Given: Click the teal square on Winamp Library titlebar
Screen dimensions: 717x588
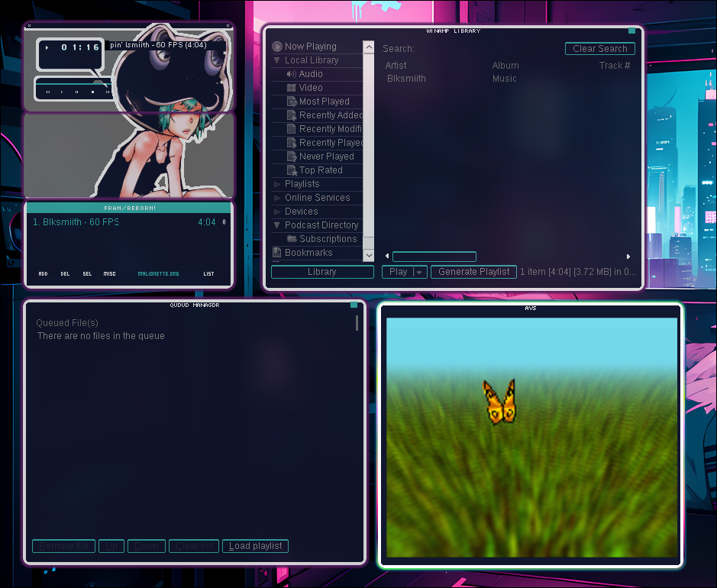Looking at the screenshot, I should tap(631, 31).
